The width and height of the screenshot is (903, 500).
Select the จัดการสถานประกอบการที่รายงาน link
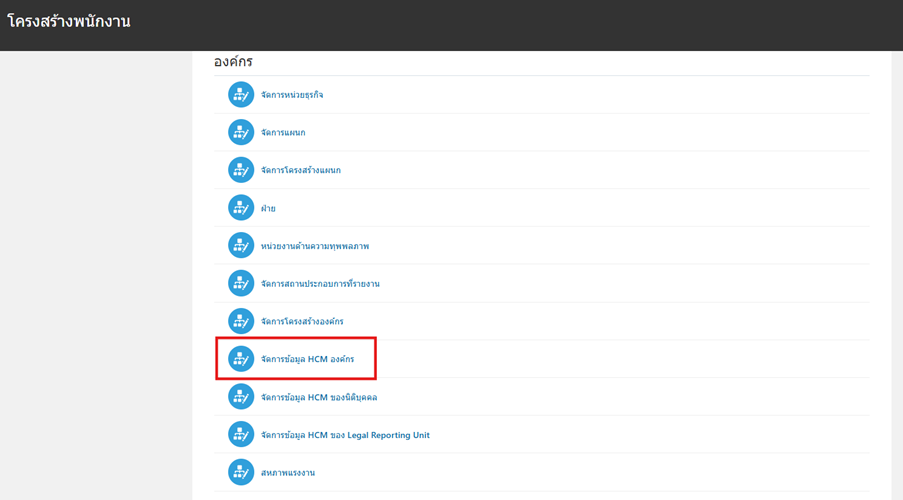click(320, 284)
